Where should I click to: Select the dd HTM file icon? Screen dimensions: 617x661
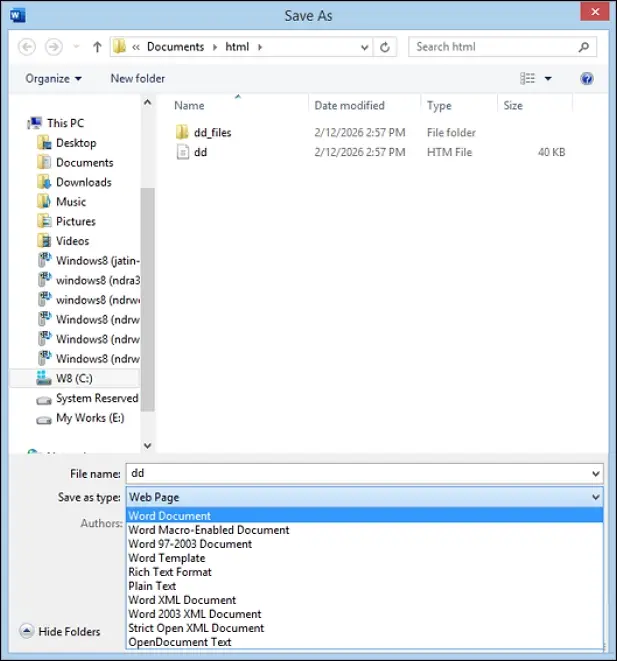[182, 152]
